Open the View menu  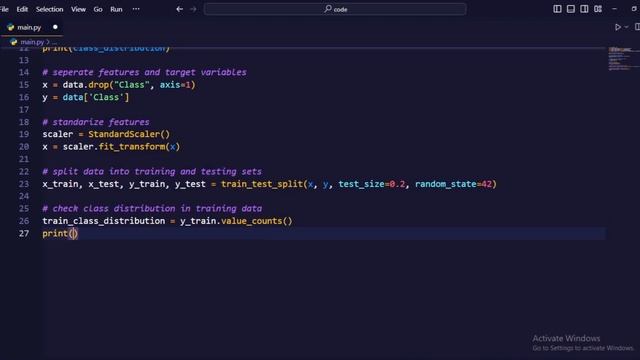pos(78,9)
